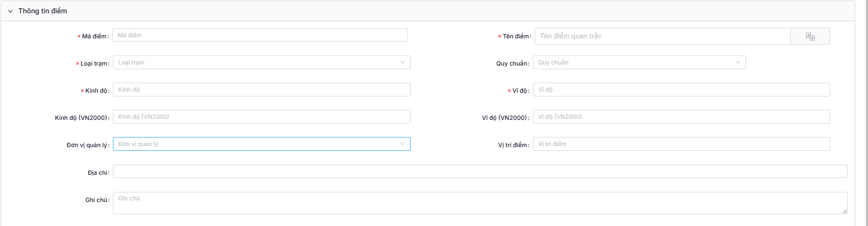Click into the Kinh độ field
Image resolution: width=868 pixels, height=226 pixels.
click(x=261, y=90)
